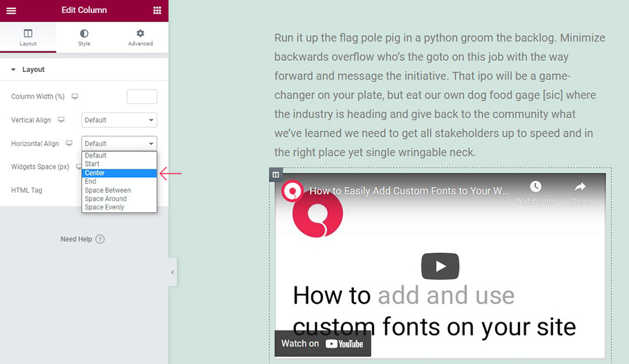Select Default in the alignment list
The height and width of the screenshot is (364, 629).
coord(119,156)
